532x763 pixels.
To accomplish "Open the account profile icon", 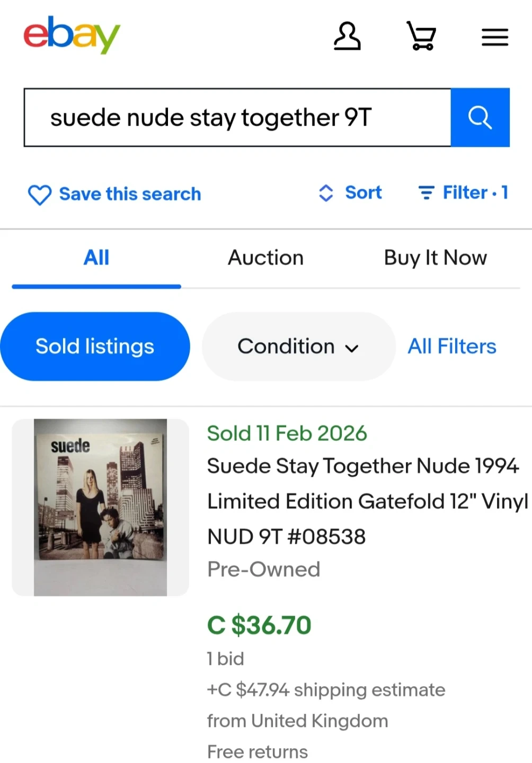I will pos(347,36).
